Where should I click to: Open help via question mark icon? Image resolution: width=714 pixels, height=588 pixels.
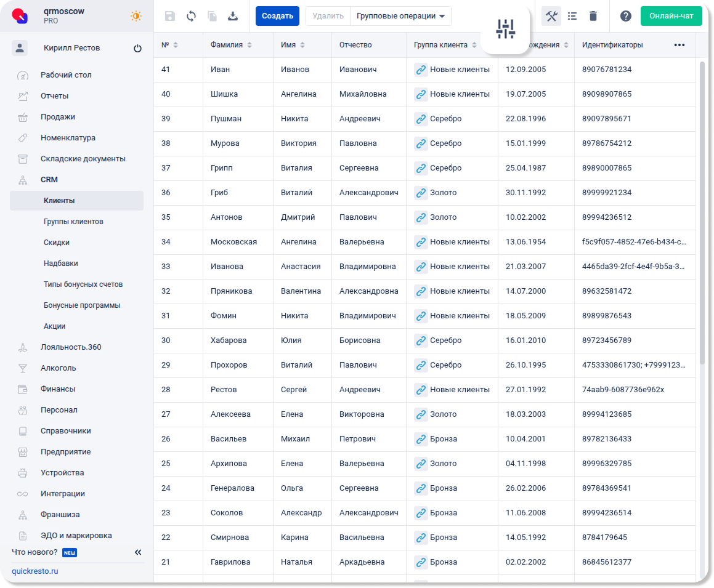tap(625, 16)
